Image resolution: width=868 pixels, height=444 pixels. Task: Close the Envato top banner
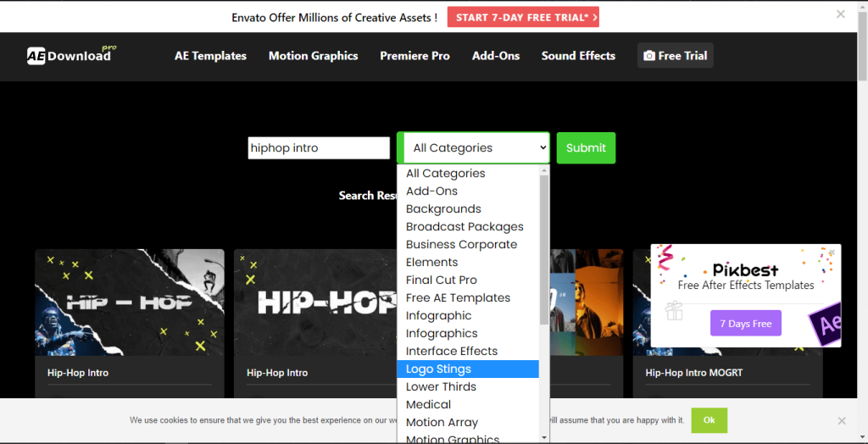pyautogui.click(x=840, y=14)
